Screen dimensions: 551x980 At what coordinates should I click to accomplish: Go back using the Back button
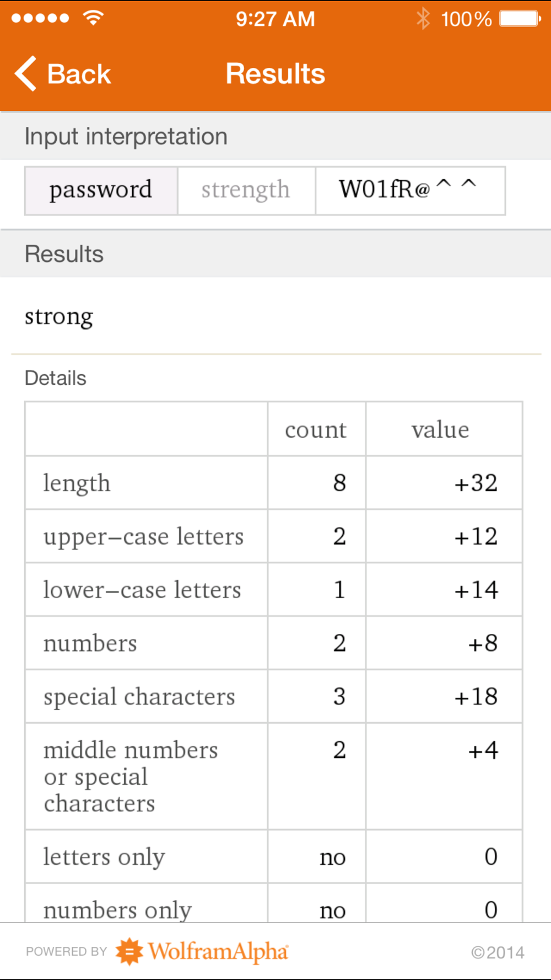point(63,73)
